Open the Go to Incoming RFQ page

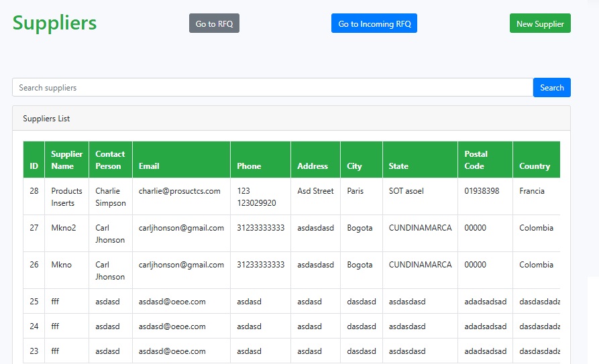click(374, 23)
